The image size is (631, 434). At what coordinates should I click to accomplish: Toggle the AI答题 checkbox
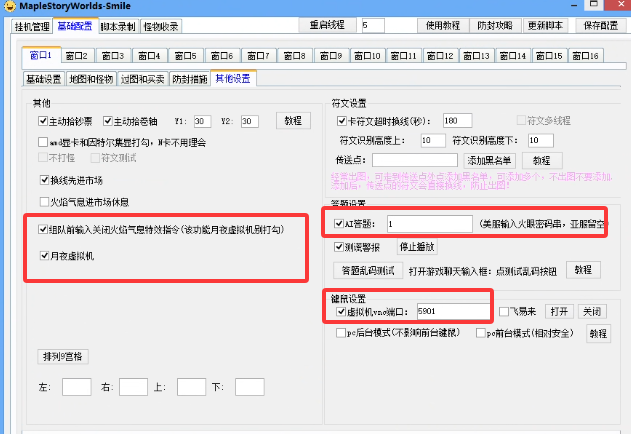click(340, 223)
